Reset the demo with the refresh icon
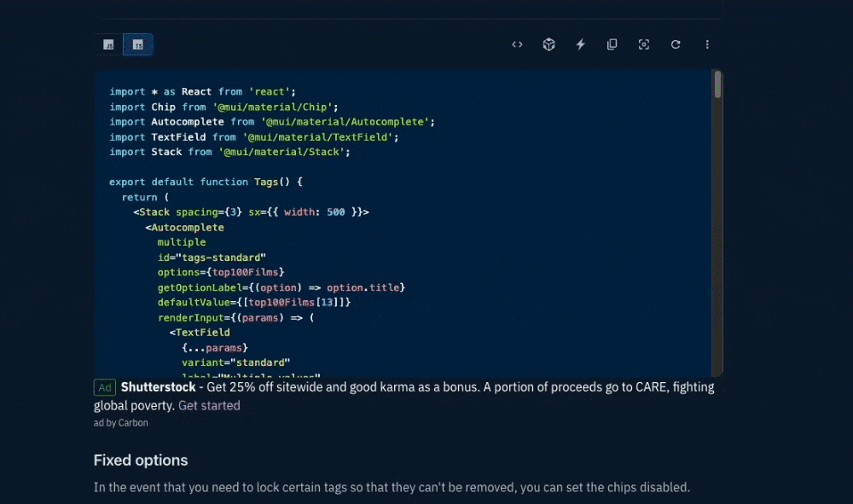Screen dimensions: 853x504 pyautogui.click(x=675, y=44)
